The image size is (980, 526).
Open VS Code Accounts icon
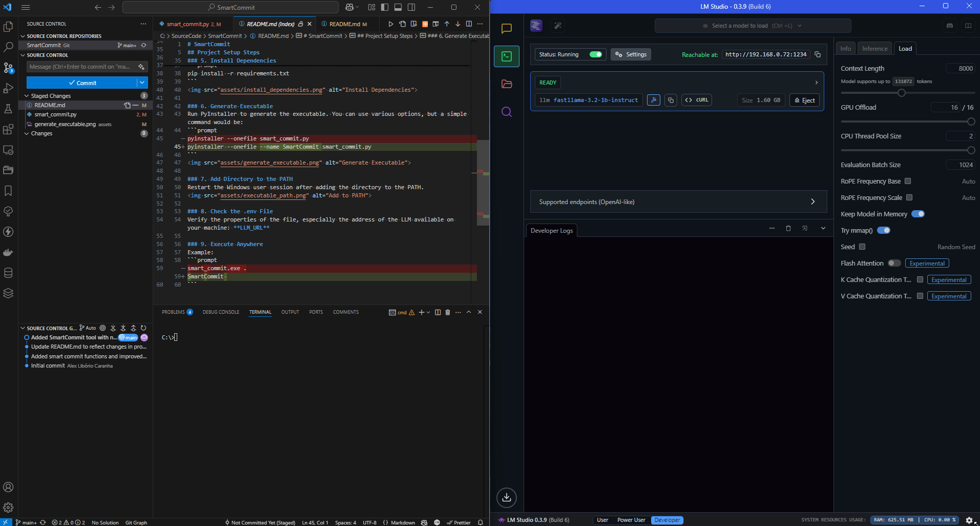[8, 487]
